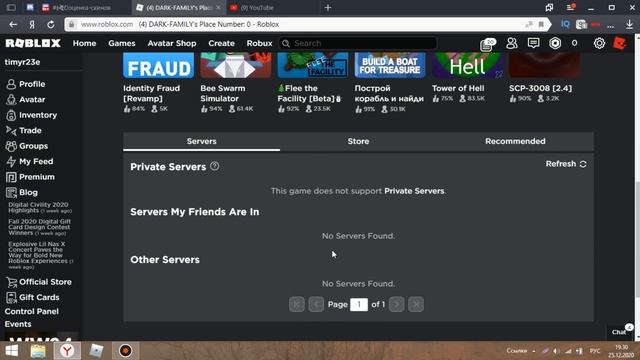Open Avatar Shop in the navigation
Image resolution: width=640 pixels, height=360 pixels.
click(172, 43)
